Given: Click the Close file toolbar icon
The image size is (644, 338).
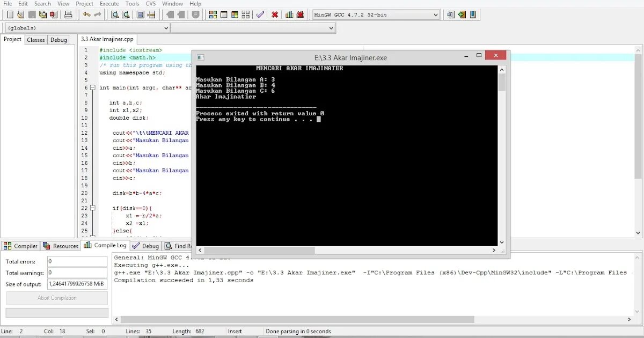Looking at the screenshot, I should (x=54, y=14).
